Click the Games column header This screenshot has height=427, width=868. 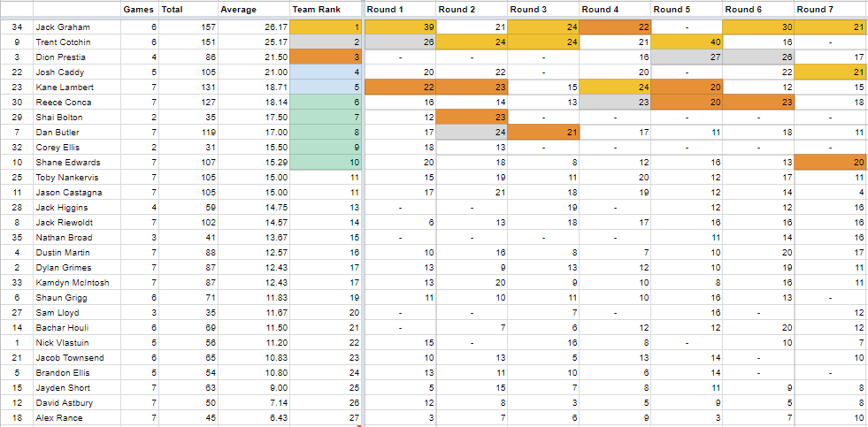(x=139, y=10)
